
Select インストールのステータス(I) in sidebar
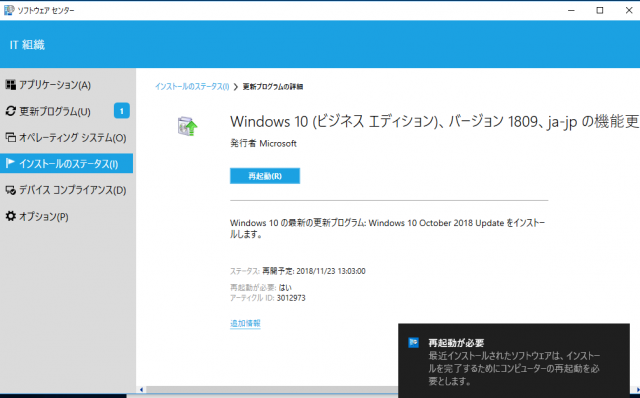click(67, 163)
